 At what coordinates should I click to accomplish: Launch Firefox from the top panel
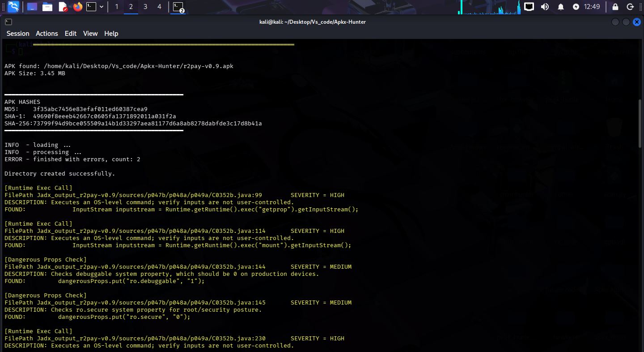78,7
